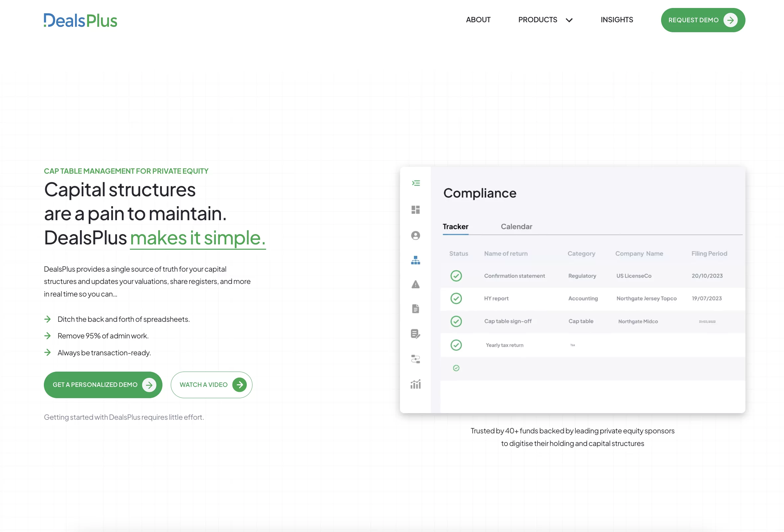
Task: Open the bar chart analytics sidebar icon
Action: point(416,384)
